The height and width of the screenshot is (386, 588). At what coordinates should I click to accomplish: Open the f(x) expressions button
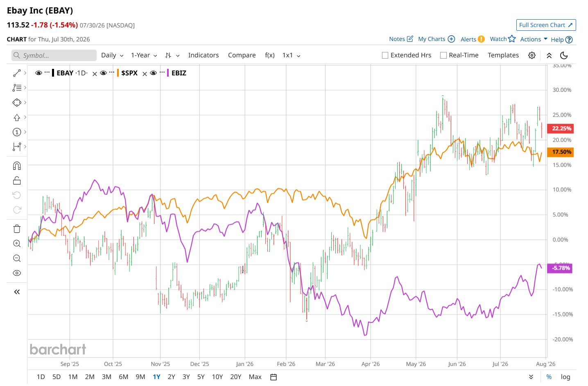point(270,55)
